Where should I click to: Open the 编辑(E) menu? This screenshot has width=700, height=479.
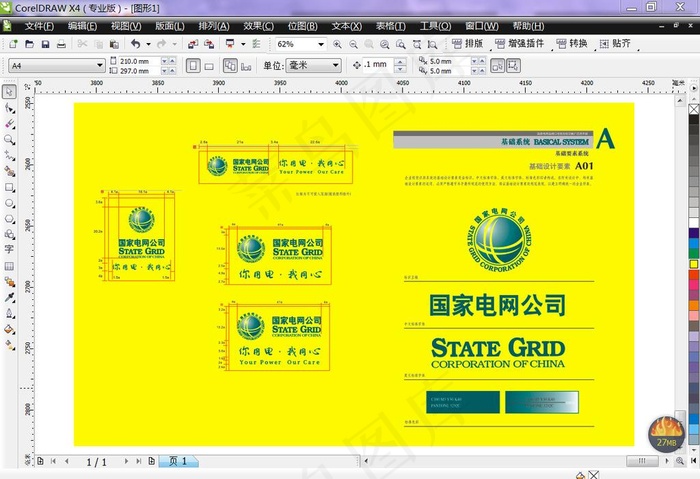click(82, 26)
